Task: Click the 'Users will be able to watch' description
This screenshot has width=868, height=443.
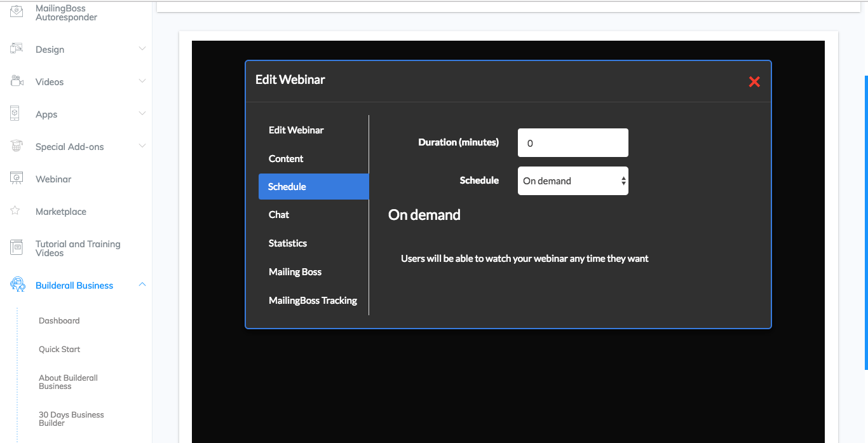Action: (525, 259)
